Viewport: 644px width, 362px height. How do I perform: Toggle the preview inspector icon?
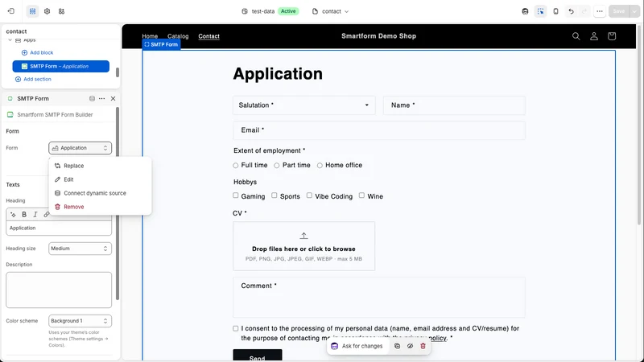point(540,11)
